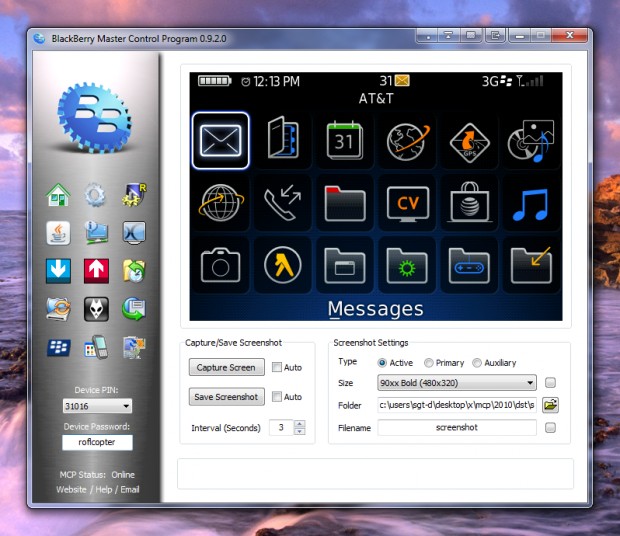Click the Folder path input field
Screen dimensions: 620x536
tap(457, 405)
